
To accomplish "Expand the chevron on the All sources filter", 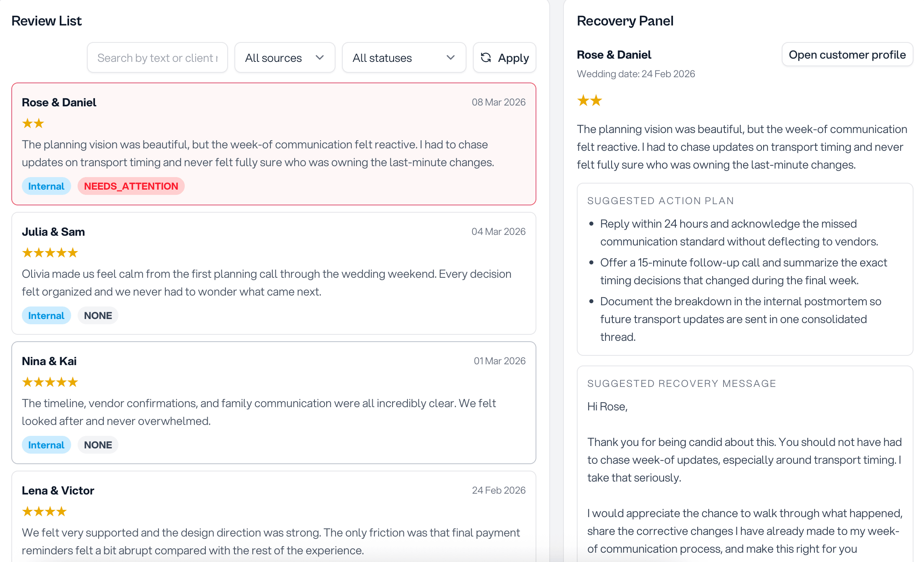I will click(320, 57).
